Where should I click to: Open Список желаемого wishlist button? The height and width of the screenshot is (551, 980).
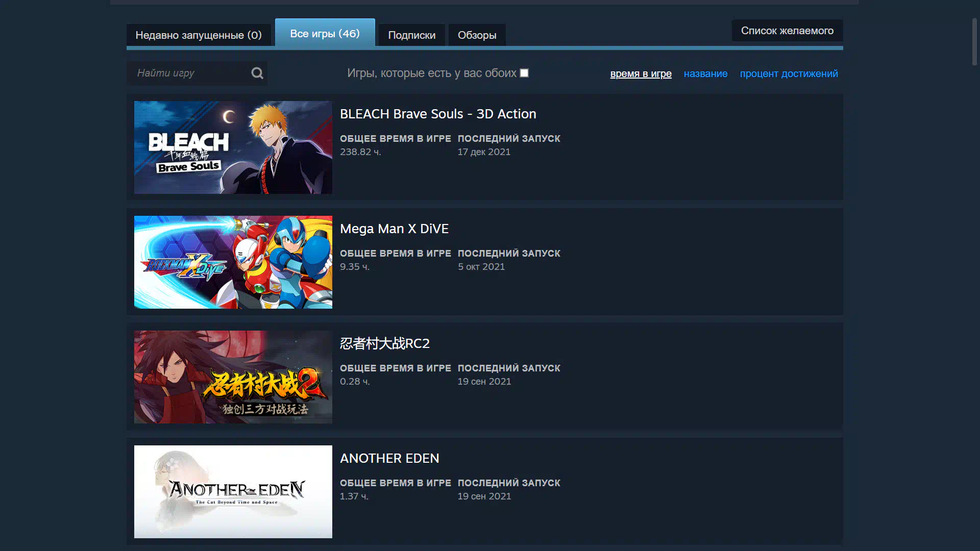(787, 31)
